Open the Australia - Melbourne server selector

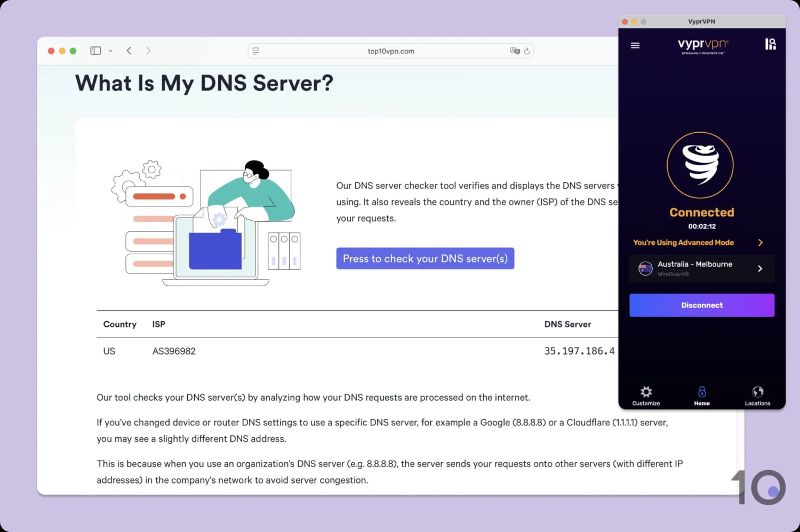[x=702, y=269]
